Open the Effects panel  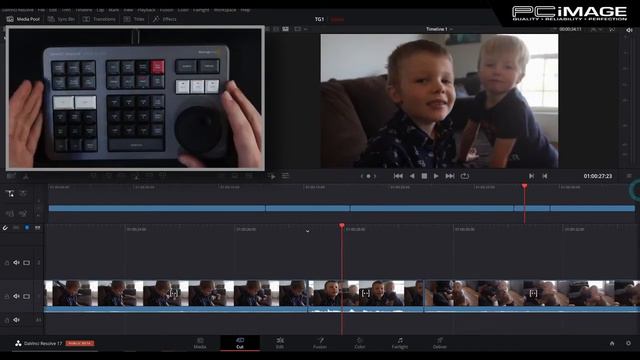pos(164,19)
